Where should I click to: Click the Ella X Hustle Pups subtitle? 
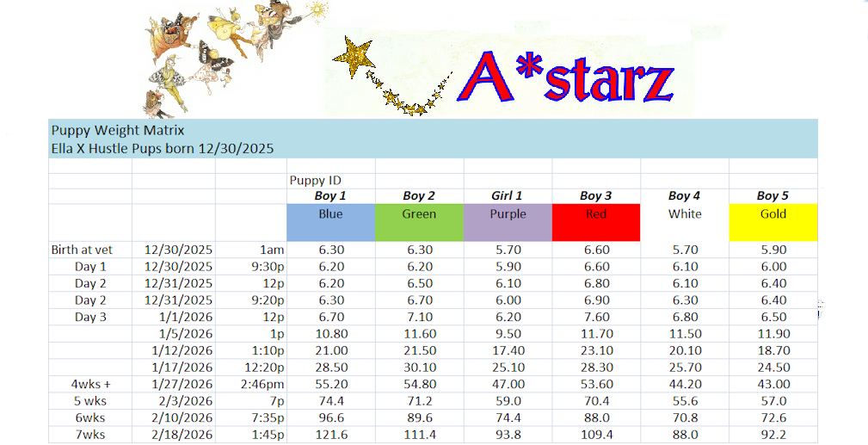pos(163,148)
